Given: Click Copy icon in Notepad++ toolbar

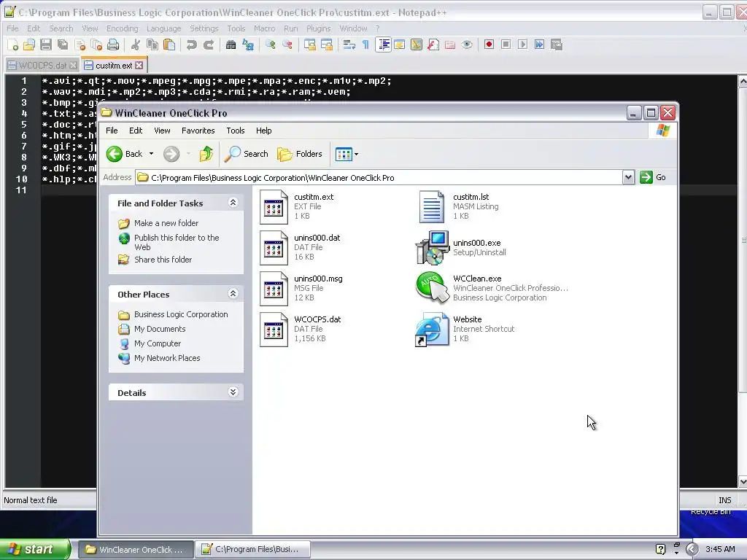Looking at the screenshot, I should pos(152,44).
